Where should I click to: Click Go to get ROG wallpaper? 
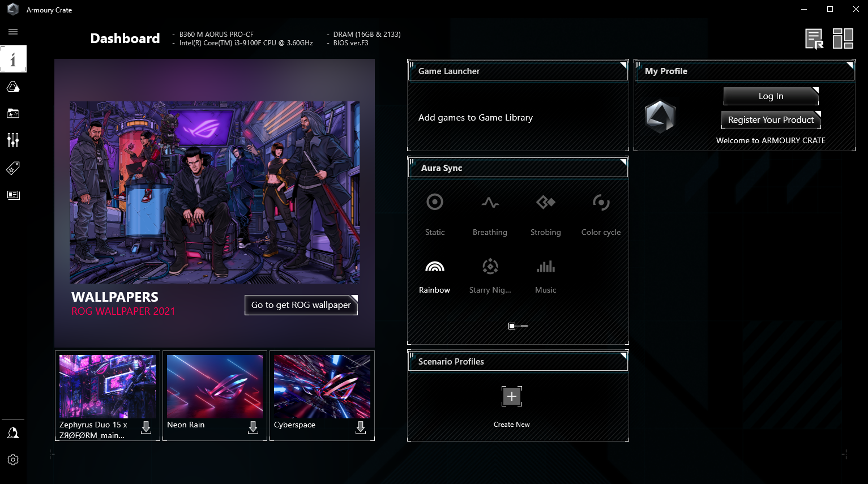301,305
